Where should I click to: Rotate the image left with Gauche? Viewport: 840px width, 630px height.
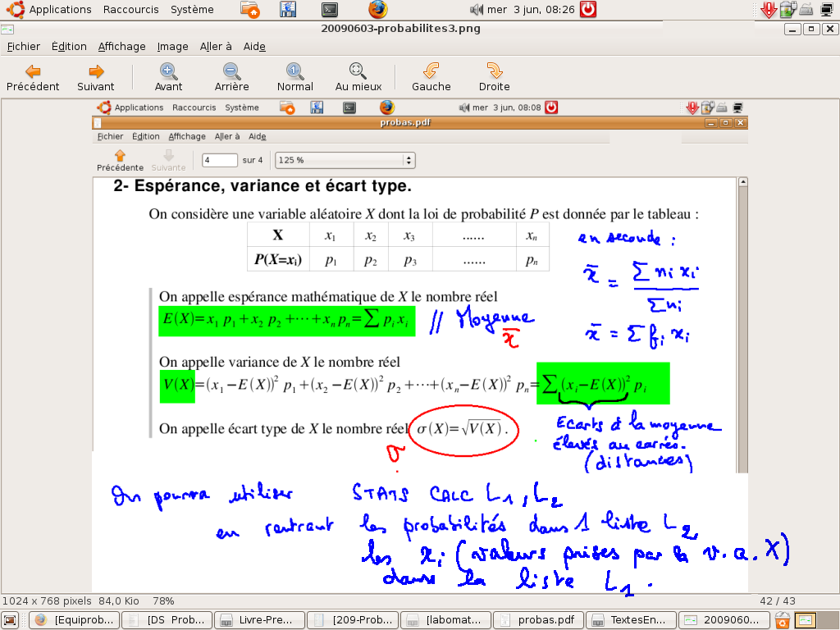point(431,77)
